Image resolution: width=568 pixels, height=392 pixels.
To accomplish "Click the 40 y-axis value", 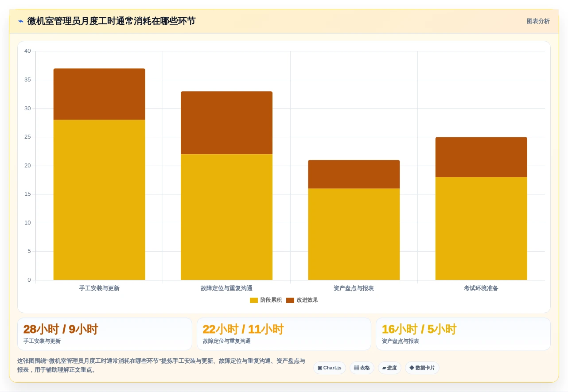I will [27, 51].
